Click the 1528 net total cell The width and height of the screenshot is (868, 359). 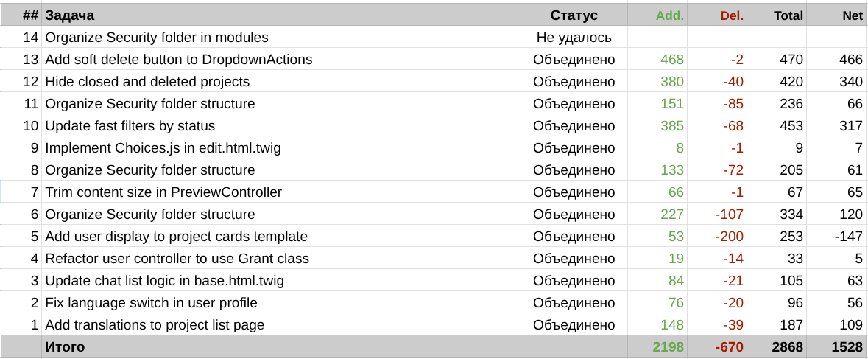(847, 347)
